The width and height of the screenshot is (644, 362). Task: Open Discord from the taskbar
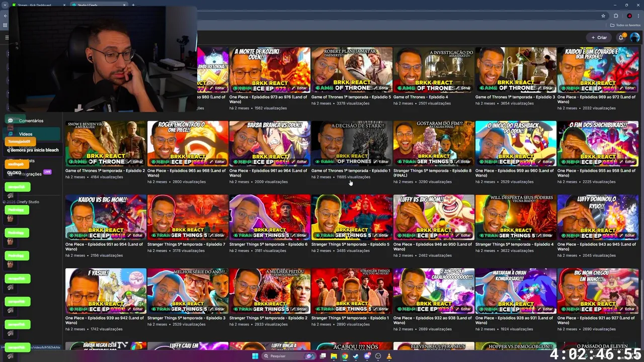[367, 356]
